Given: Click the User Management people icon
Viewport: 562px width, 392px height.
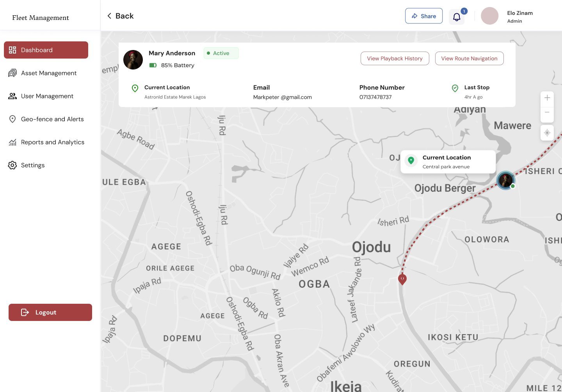Looking at the screenshot, I should pos(12,96).
